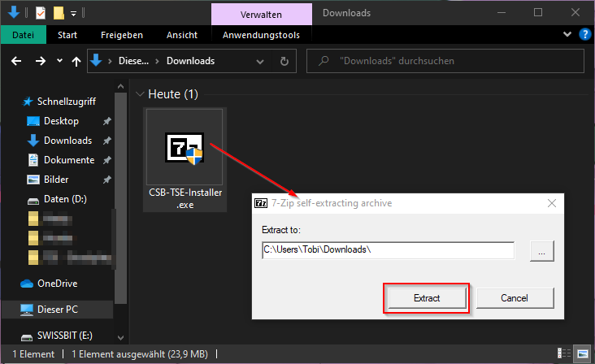Expand the address bar history dropdown
595x364 pixels.
[260, 62]
